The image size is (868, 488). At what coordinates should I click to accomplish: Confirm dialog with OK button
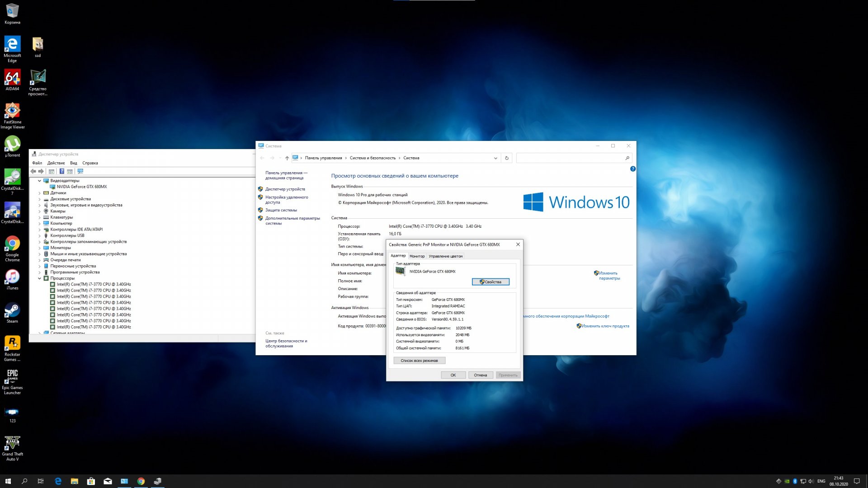click(453, 375)
